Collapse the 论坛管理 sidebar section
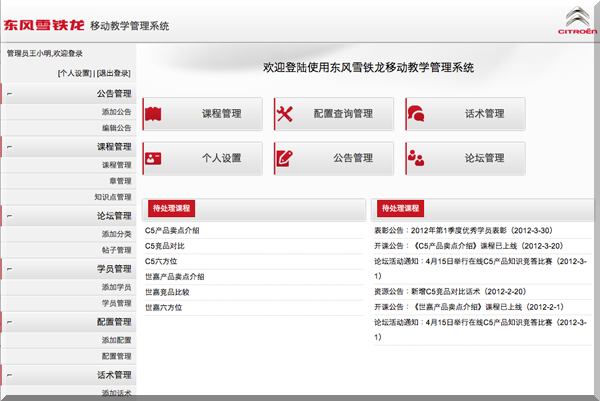 (10, 216)
